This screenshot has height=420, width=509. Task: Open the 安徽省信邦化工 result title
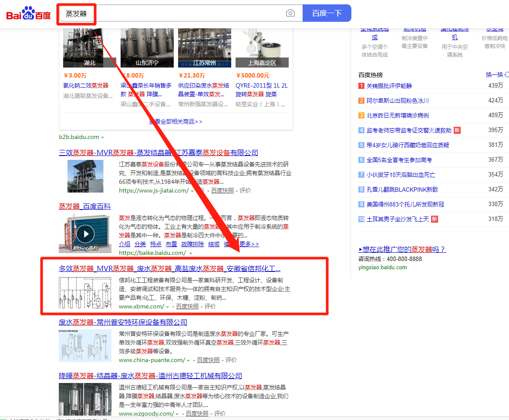169,269
